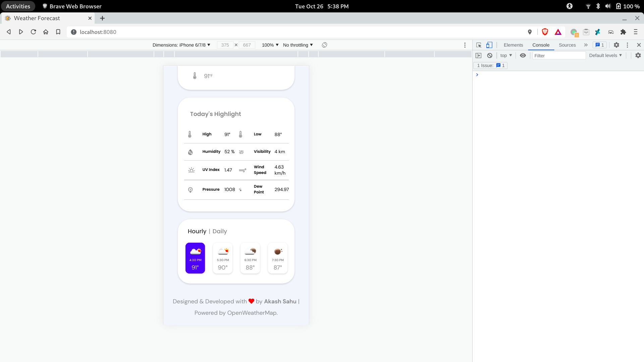The image size is (644, 362).
Task: Show the console sidebar
Action: tap(479, 56)
